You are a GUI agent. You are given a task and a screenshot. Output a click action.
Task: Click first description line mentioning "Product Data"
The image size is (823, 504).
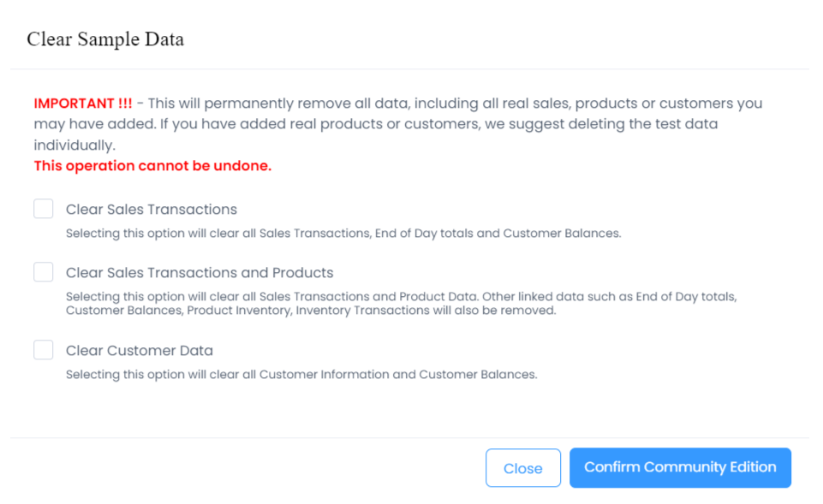pos(401,297)
